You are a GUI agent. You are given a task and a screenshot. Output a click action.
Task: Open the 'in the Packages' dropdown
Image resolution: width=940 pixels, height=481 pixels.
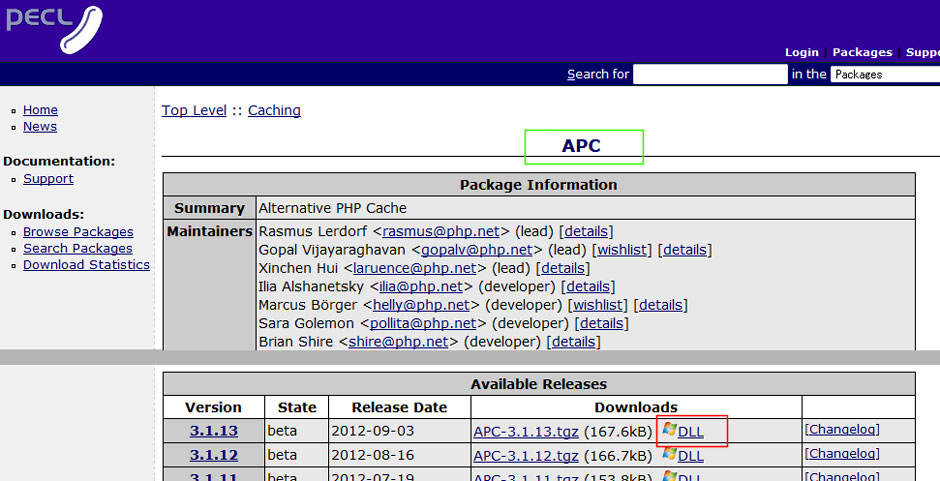tap(885, 74)
